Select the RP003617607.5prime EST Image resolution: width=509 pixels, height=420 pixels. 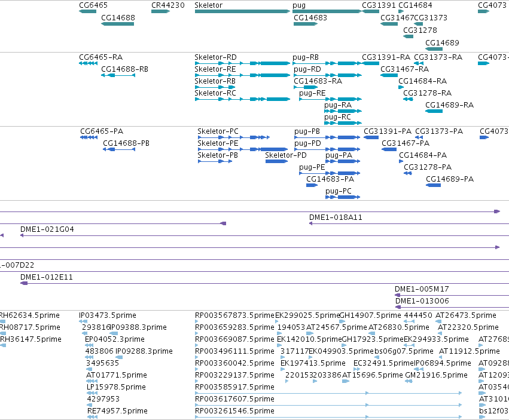(x=328, y=406)
